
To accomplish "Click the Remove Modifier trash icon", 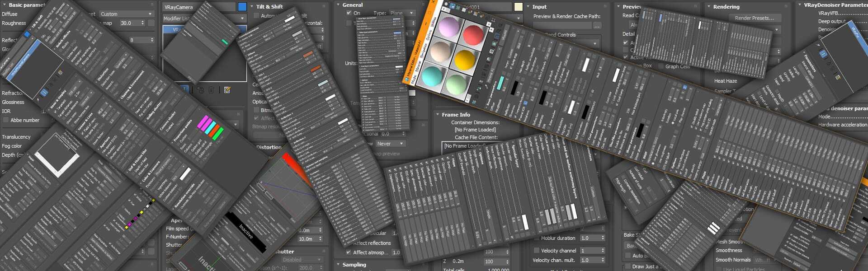I will [x=211, y=90].
